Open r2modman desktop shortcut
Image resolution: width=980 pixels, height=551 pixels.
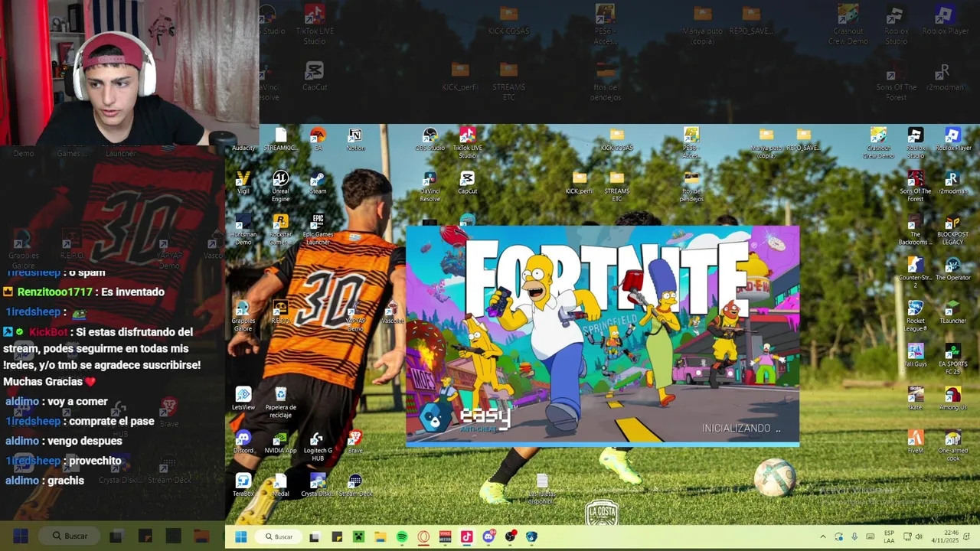(x=953, y=182)
